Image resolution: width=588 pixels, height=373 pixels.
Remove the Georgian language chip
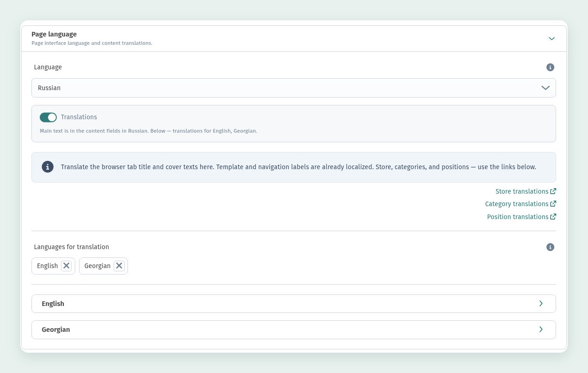point(119,266)
